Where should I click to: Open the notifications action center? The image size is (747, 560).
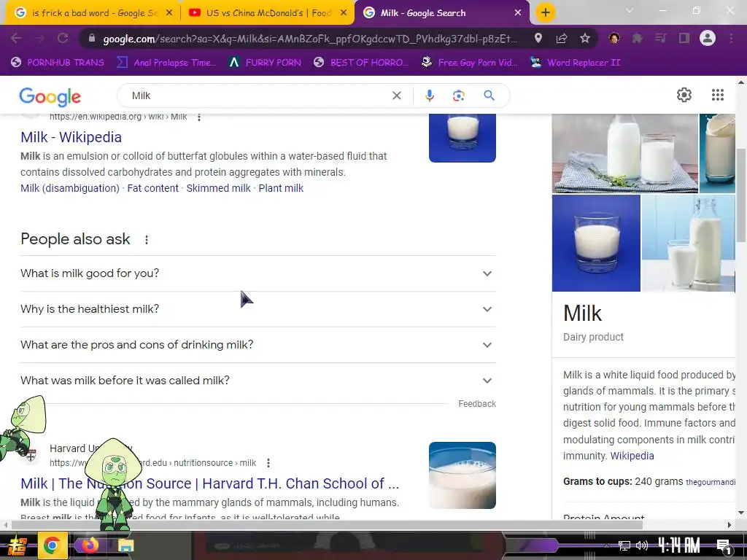point(724,547)
